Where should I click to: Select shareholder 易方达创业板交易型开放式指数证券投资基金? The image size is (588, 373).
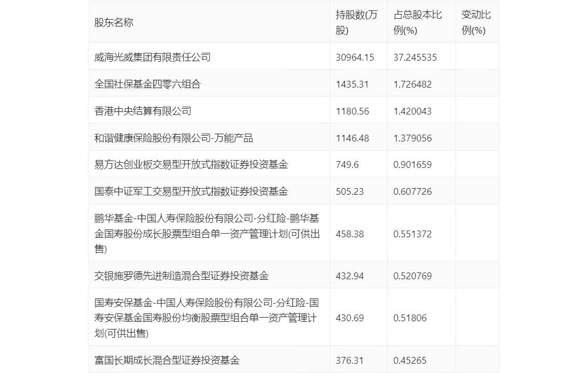(x=191, y=164)
